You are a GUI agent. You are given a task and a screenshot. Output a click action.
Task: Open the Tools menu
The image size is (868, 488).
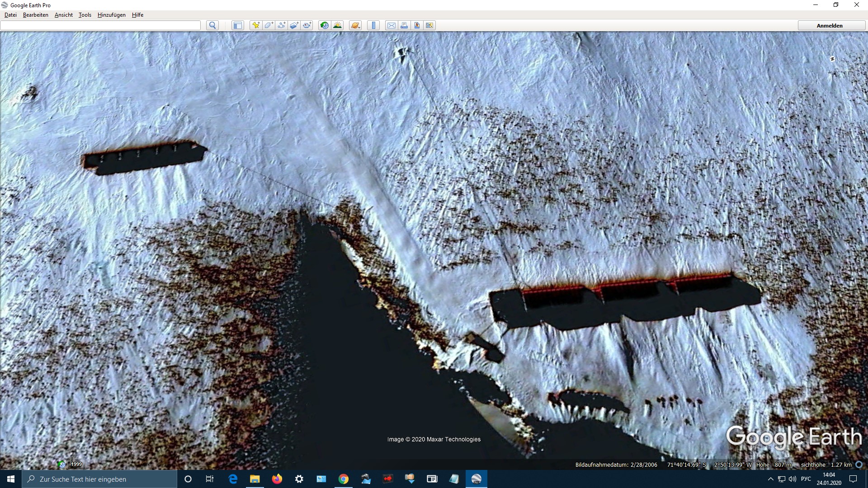(85, 15)
